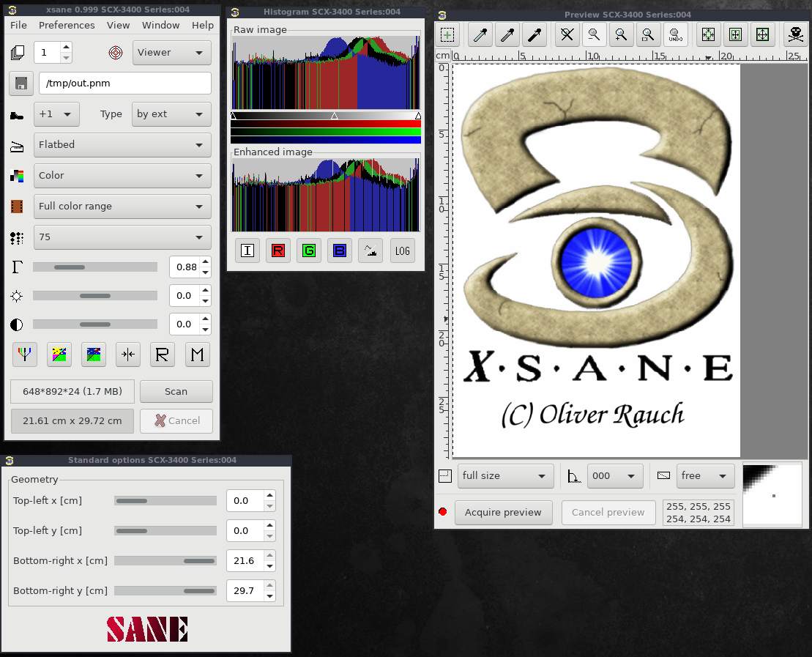Open the 'full size' preset area dropdown
The height and width of the screenshot is (657, 812).
pyautogui.click(x=505, y=476)
